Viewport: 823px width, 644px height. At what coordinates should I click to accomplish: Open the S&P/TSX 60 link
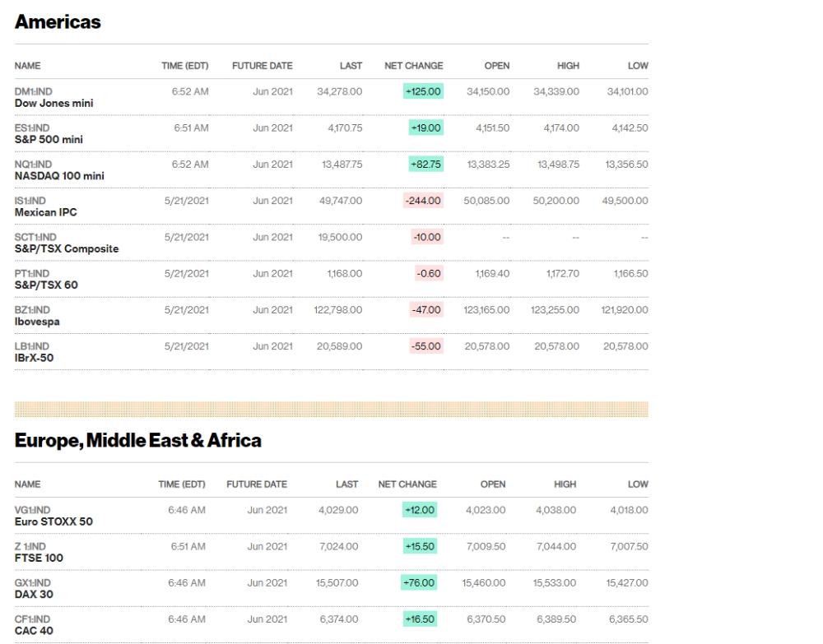(x=46, y=285)
